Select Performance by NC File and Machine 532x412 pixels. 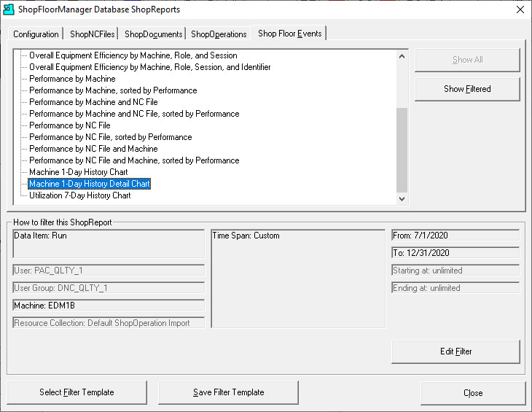pos(93,149)
